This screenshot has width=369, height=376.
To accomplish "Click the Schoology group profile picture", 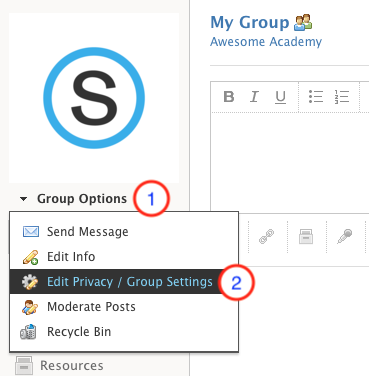I will 94,98.
